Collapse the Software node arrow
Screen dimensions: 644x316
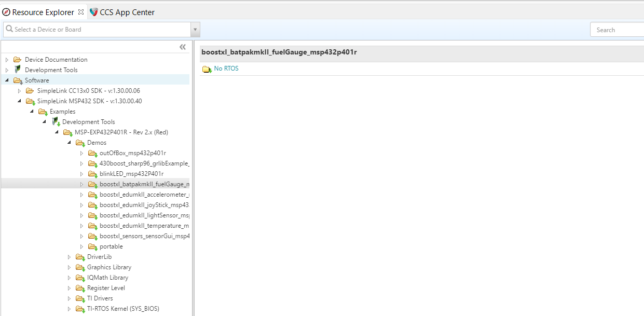(x=7, y=80)
